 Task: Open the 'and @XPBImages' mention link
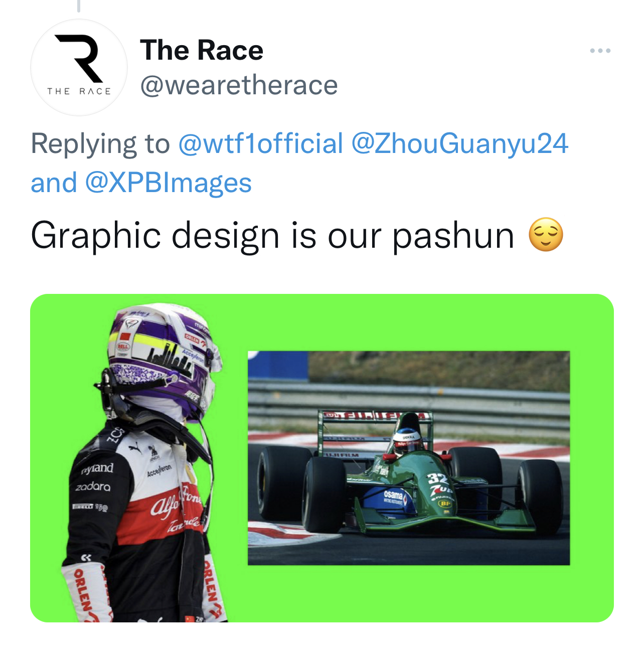click(x=141, y=183)
